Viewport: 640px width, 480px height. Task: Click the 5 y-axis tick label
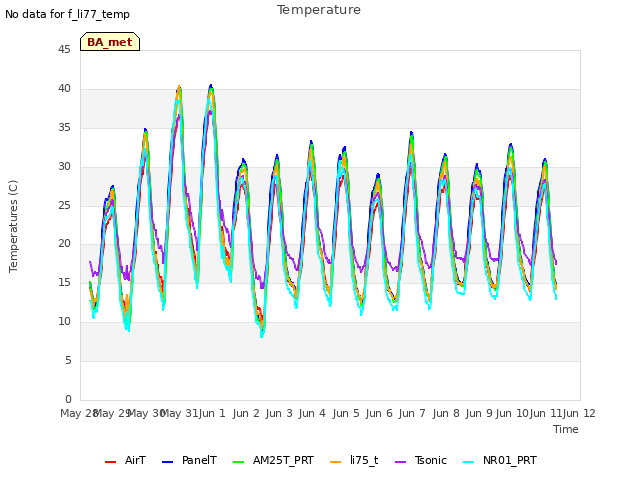click(68, 360)
